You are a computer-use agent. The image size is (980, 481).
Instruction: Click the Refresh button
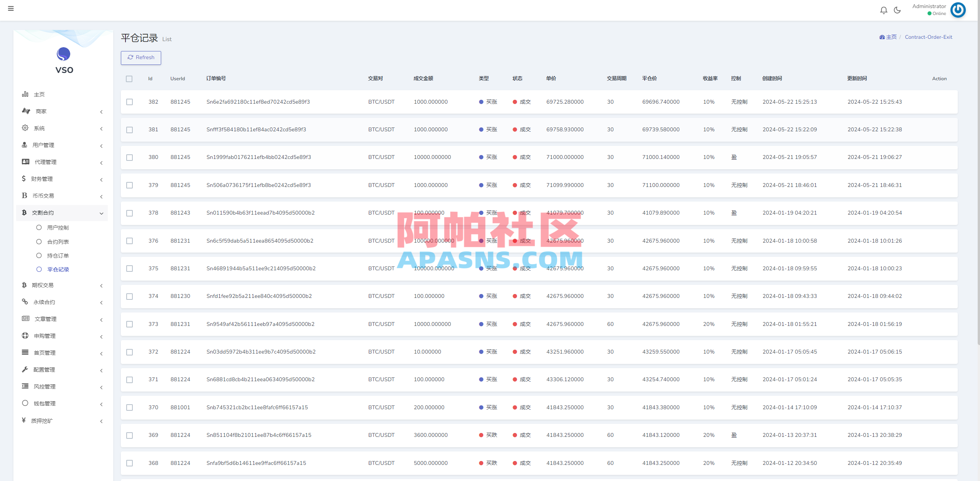click(x=141, y=58)
